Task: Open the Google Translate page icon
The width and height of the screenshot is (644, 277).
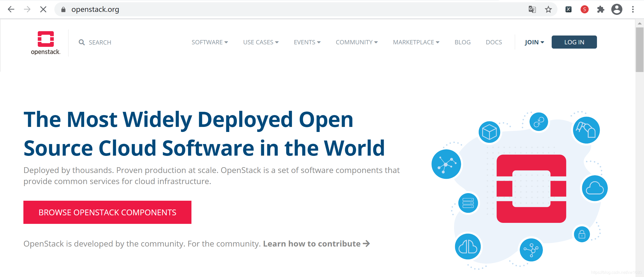Action: point(532,9)
